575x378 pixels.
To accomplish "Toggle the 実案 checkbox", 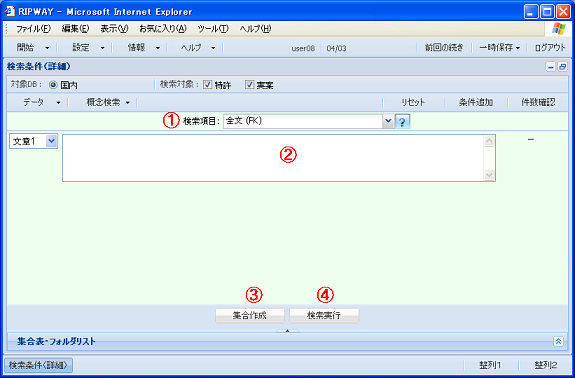I will coord(249,85).
